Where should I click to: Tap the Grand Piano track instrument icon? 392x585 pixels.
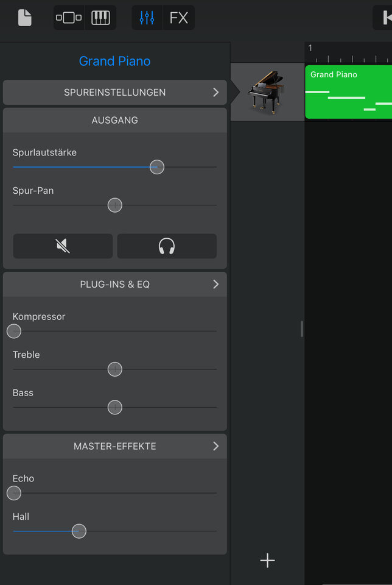267,92
